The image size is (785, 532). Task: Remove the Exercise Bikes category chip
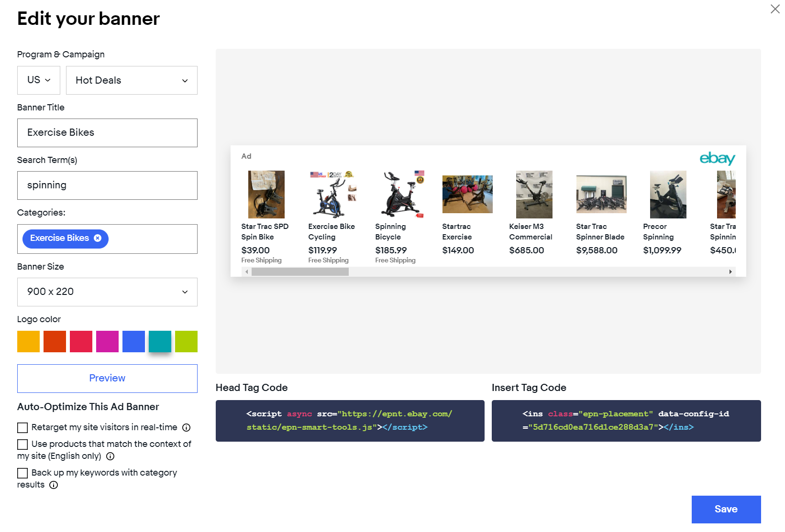click(98, 238)
